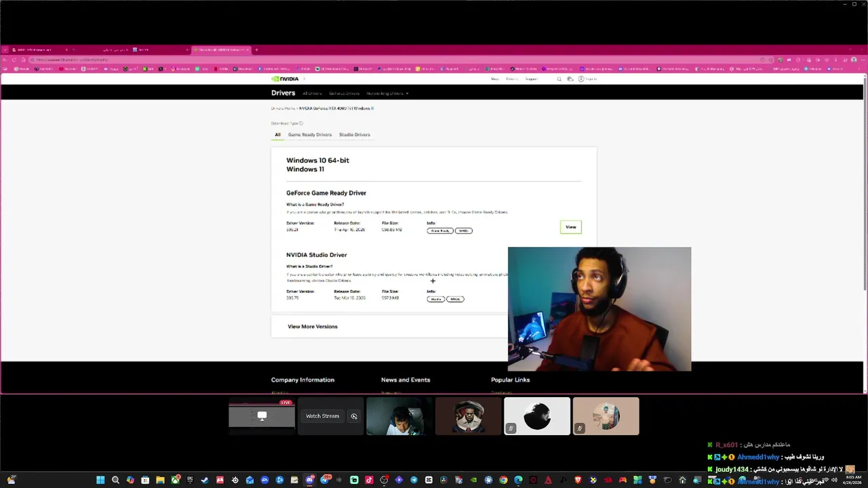868x488 pixels.
Task: Click Company Information footer heading
Action: point(302,380)
